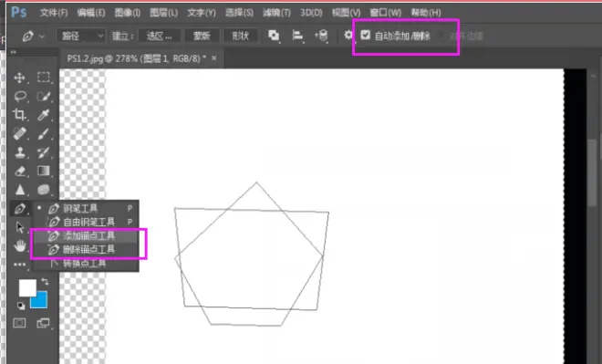The image size is (602, 364).
Task: Open the gear pen options icon
Action: click(348, 35)
